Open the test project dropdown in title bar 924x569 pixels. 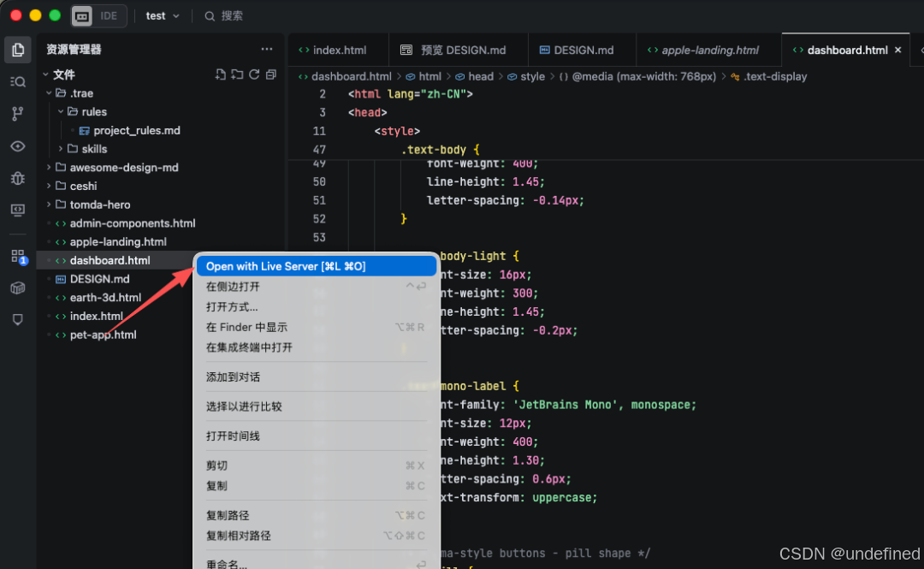163,15
